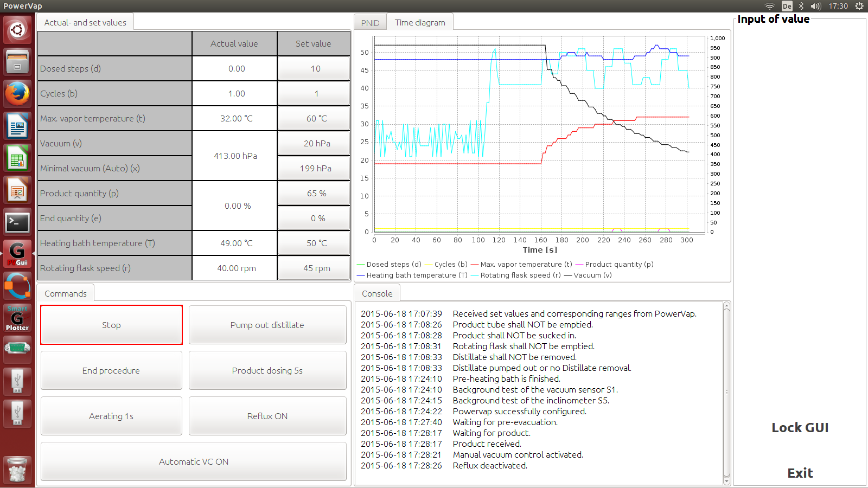The width and height of the screenshot is (868, 488).
Task: Open the 17:30 clock menu
Action: coord(838,6)
